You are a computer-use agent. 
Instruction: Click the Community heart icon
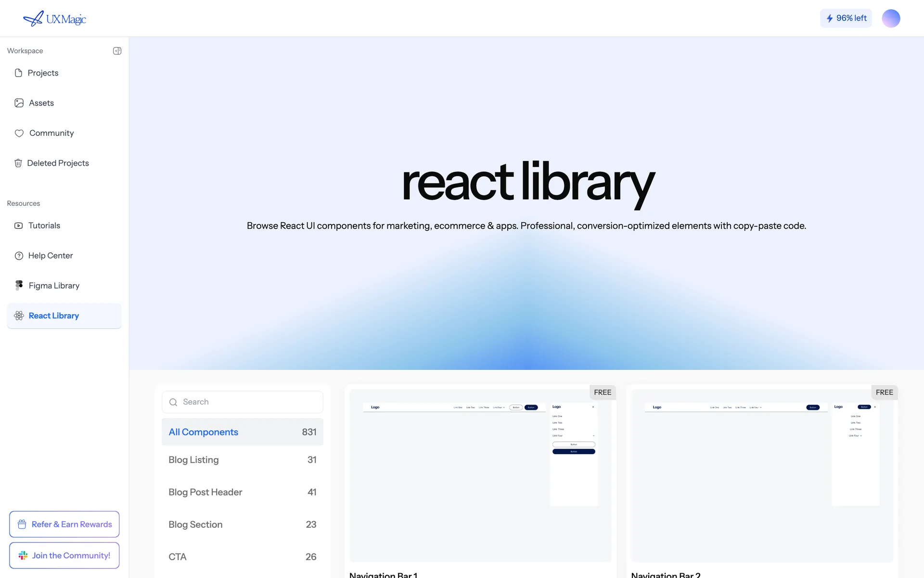pos(19,133)
